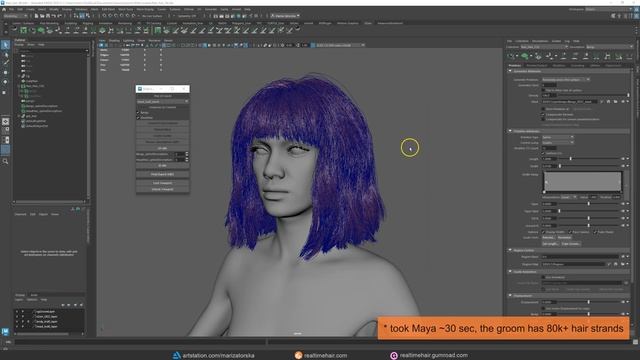Switch to the Preview/Output tab

536,65
